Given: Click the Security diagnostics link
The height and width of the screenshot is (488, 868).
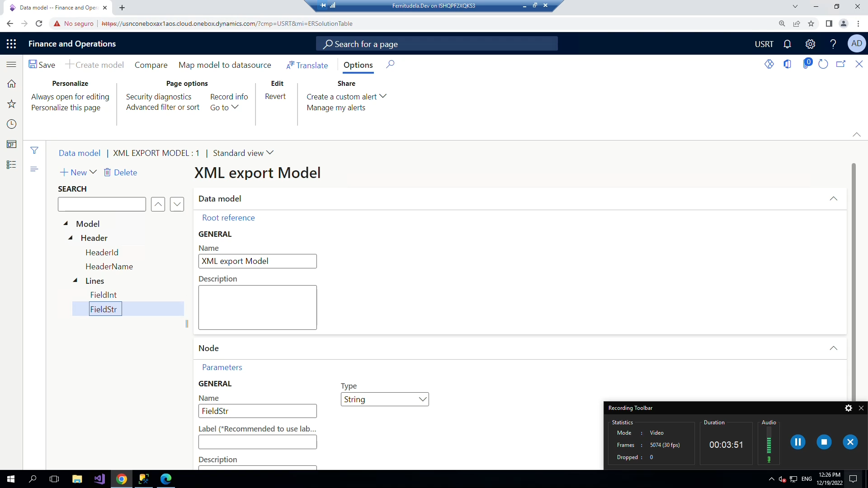Looking at the screenshot, I should pos(159,96).
